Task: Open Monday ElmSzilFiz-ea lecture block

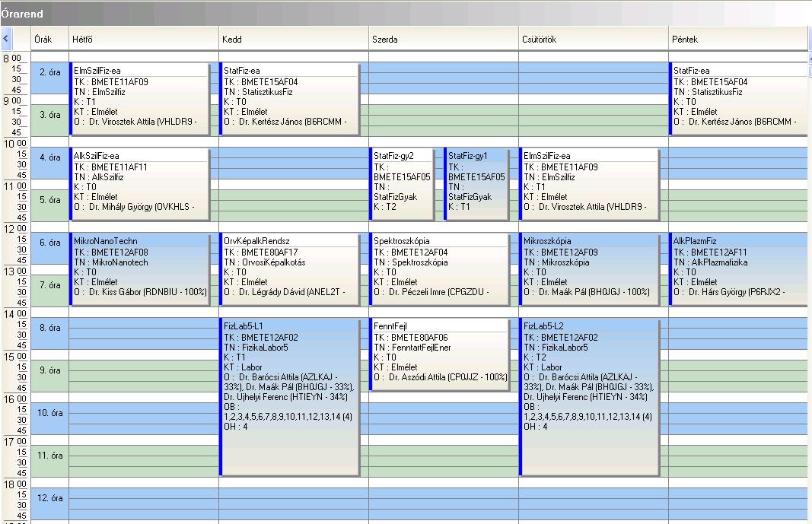Action: tap(140, 99)
